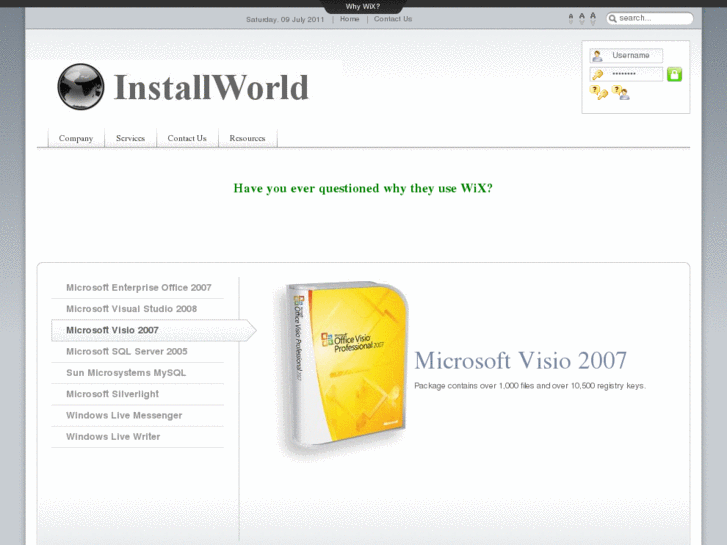Select Windows Live Messenger entry

click(138, 416)
